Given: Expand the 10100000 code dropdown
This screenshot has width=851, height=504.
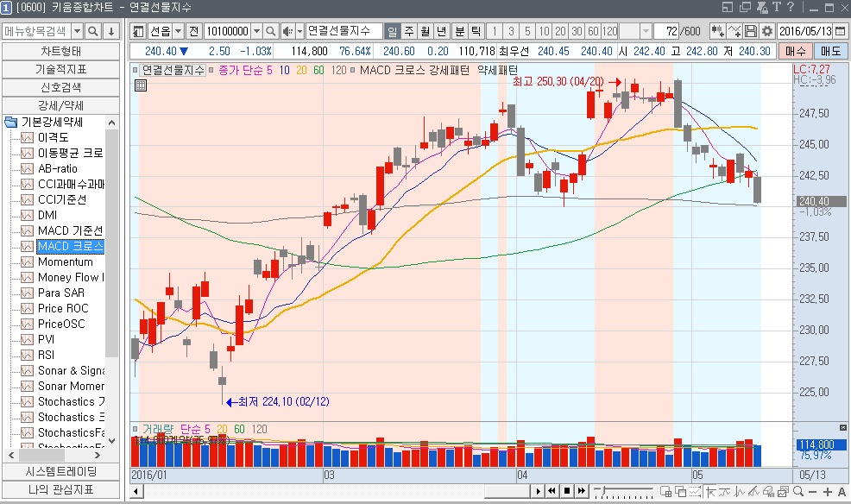Looking at the screenshot, I should click(x=255, y=31).
